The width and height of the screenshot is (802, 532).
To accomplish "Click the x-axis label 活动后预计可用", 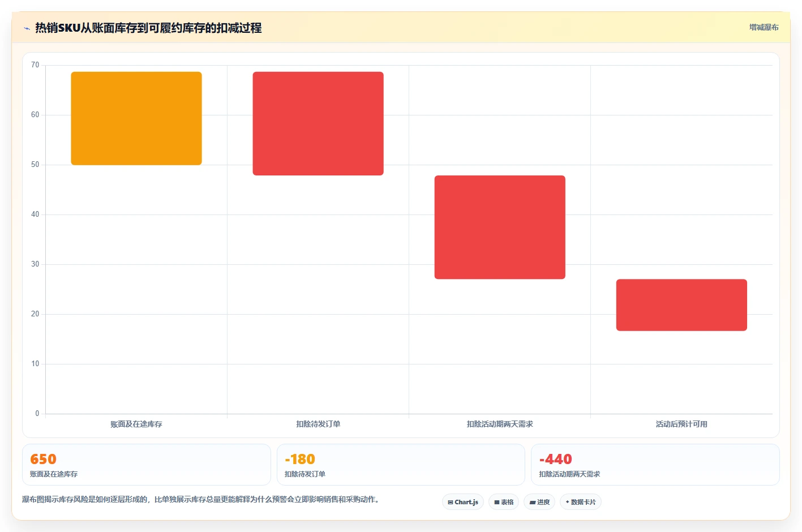I will pos(681,424).
